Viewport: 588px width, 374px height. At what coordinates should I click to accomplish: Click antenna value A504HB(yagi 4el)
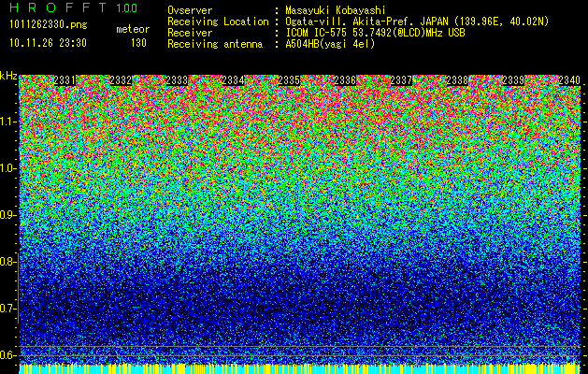click(x=330, y=44)
